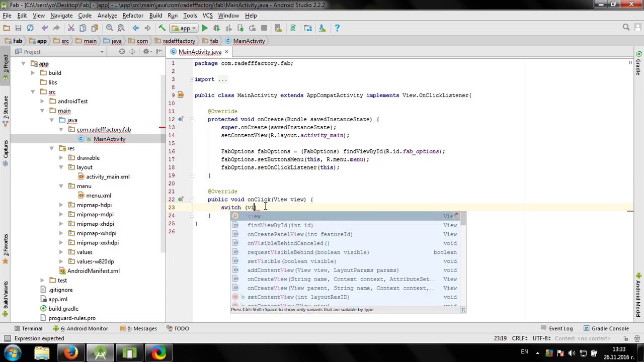Open the Event Log

(557, 328)
